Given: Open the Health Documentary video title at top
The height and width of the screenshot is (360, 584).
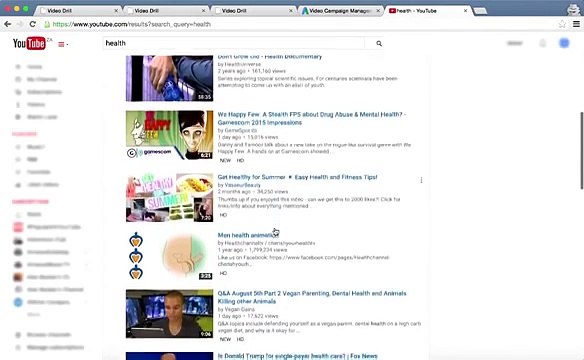Looking at the screenshot, I should [270, 57].
